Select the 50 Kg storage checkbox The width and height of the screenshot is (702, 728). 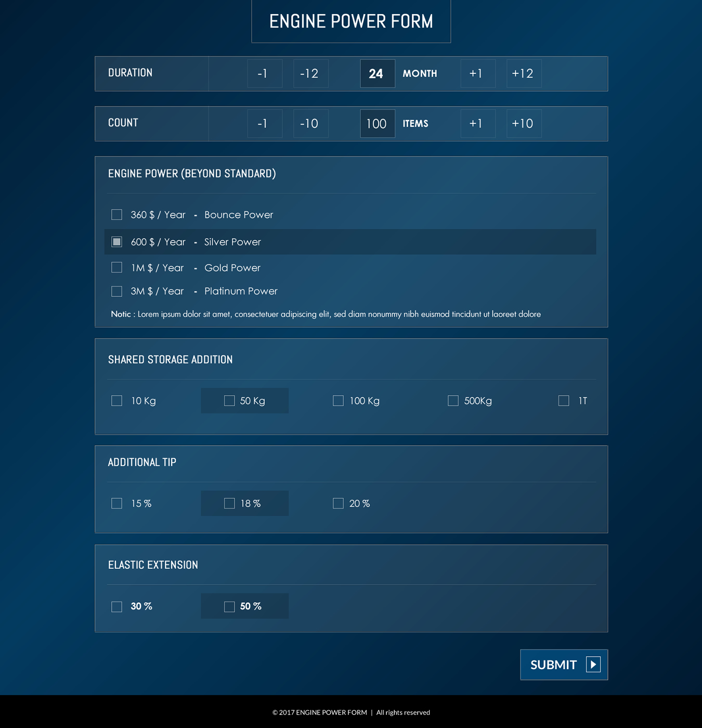click(x=229, y=400)
